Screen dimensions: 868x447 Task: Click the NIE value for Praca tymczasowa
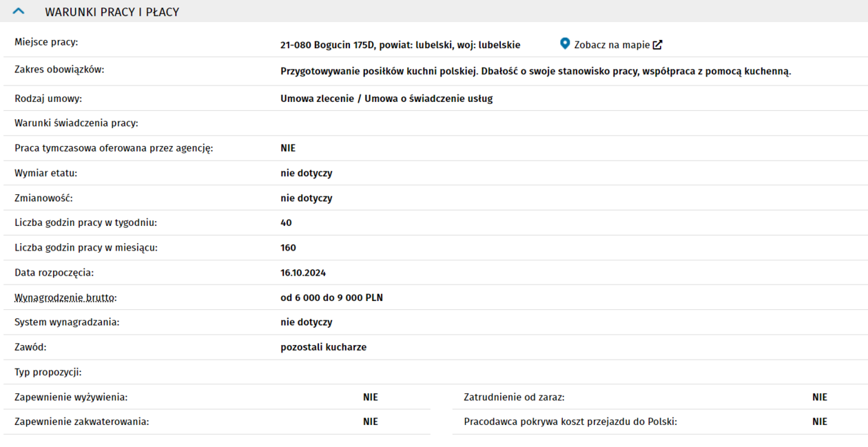(x=288, y=148)
